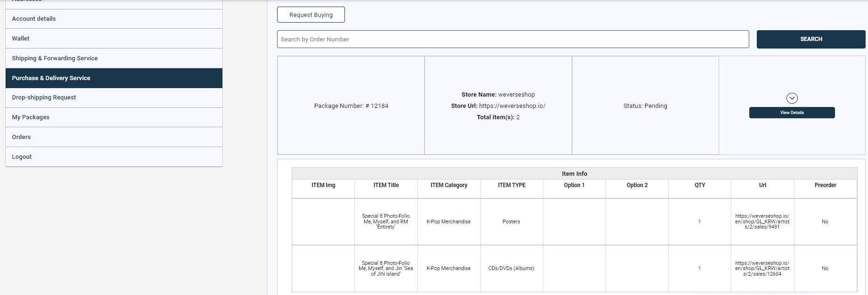
Task: Select Purchase & Delivery Service
Action: 51,78
